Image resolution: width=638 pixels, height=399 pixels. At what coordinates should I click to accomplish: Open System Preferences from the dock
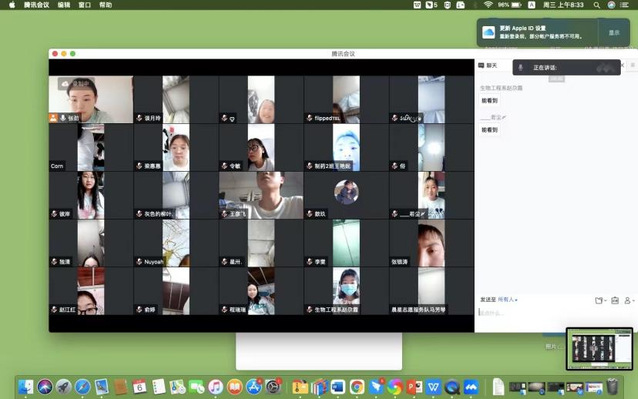pos(273,387)
